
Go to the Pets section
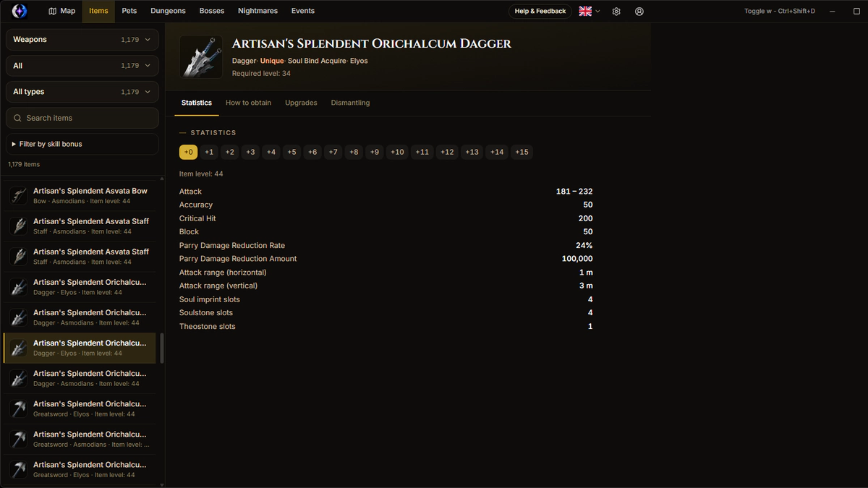click(x=129, y=11)
